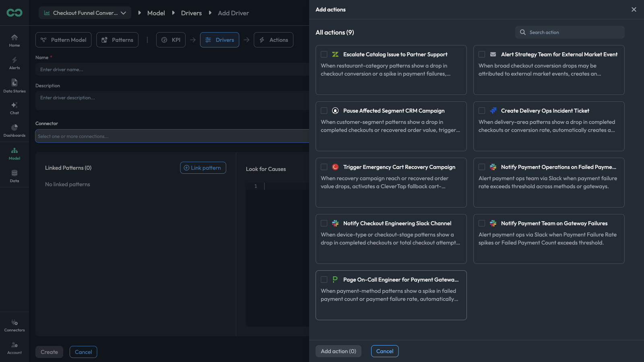Switch to KPI step tab
644x362 pixels.
171,40
